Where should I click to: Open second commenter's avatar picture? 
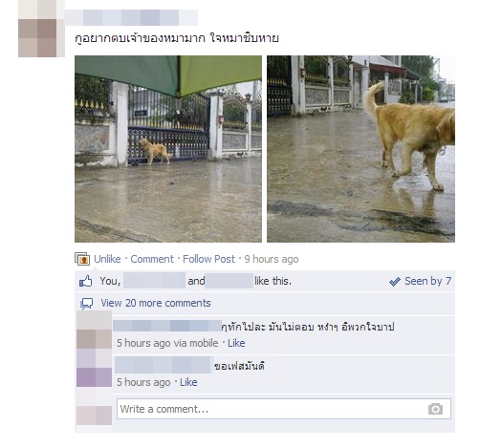(94, 368)
